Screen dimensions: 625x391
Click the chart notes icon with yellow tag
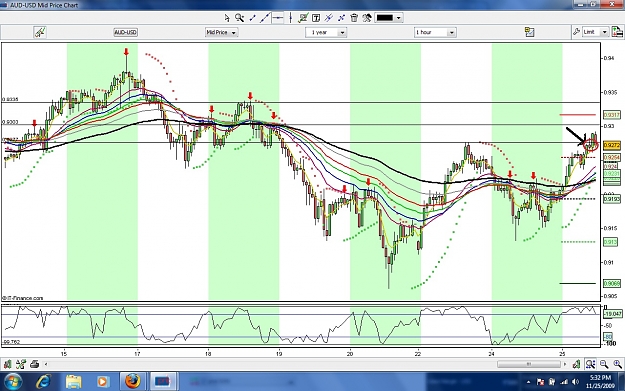pos(529,32)
